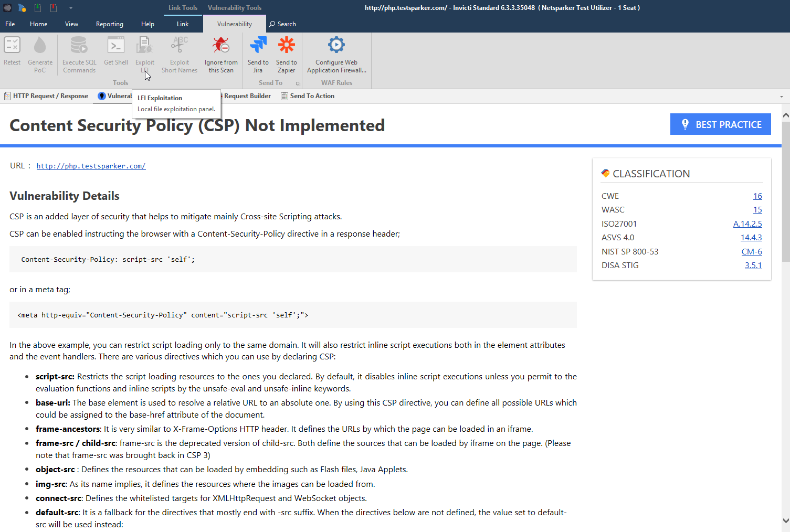Screen dimensions: 790x532
Task: Click the Vulnerability Details heading
Action: pos(65,196)
